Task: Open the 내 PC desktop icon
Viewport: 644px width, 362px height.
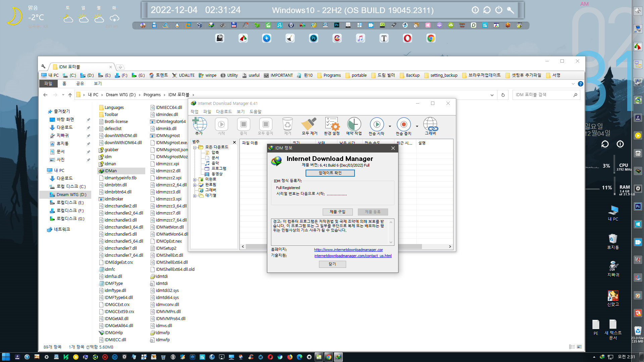Action: 613,213
